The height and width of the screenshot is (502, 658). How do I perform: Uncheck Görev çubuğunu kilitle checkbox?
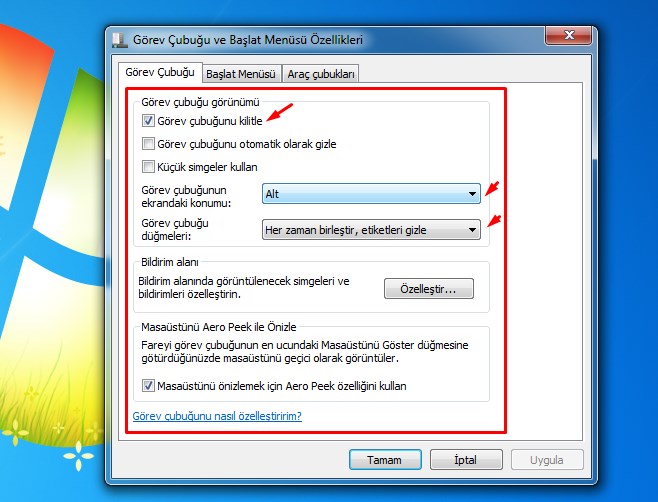(x=148, y=121)
